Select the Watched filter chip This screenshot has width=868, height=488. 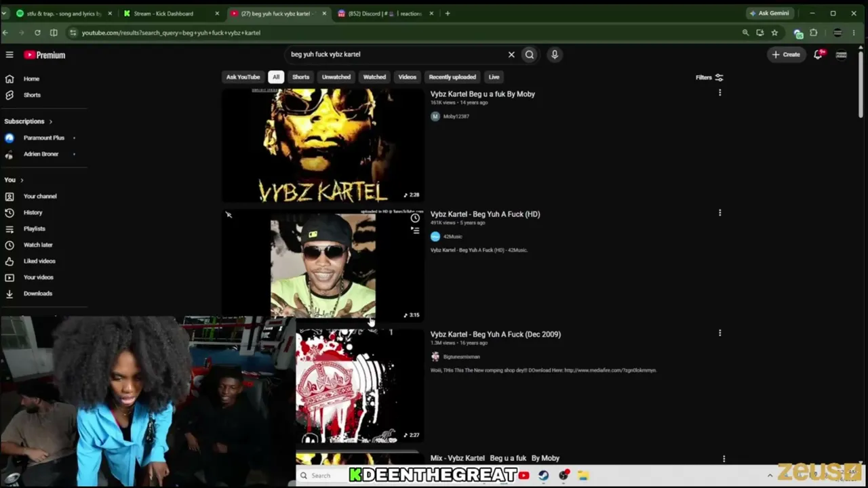point(374,77)
